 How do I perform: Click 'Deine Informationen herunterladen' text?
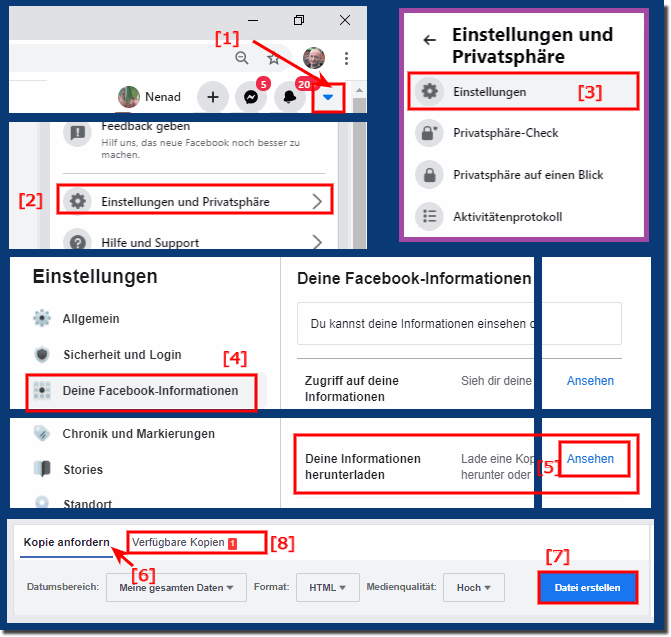tap(362, 466)
